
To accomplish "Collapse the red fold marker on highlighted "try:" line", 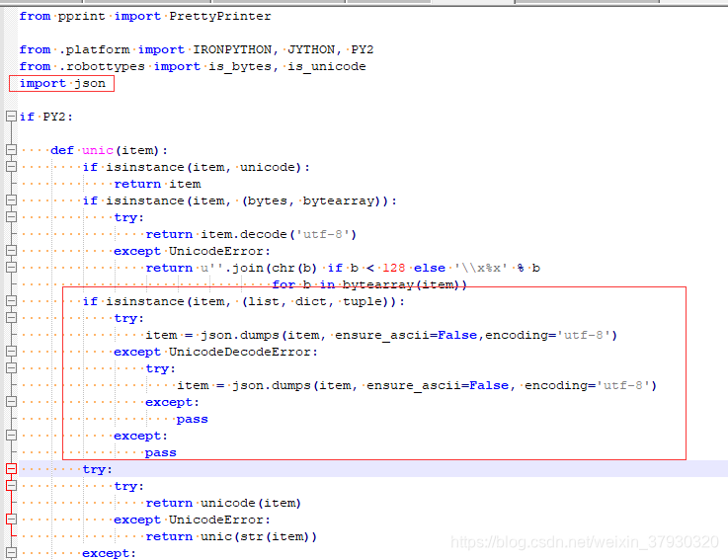I will click(x=11, y=468).
